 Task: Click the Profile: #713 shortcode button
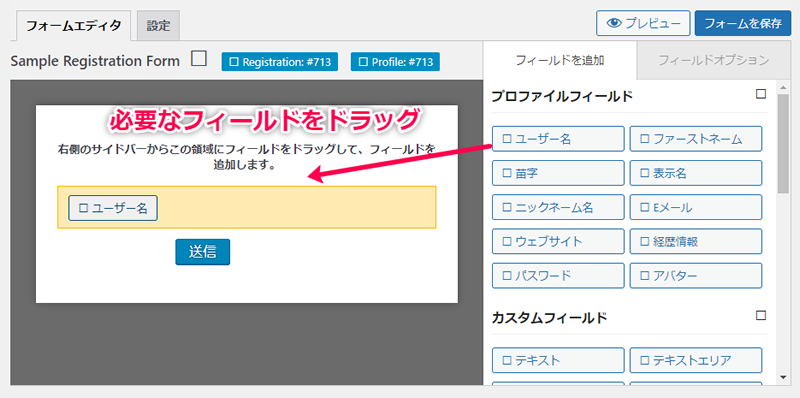pyautogui.click(x=395, y=62)
